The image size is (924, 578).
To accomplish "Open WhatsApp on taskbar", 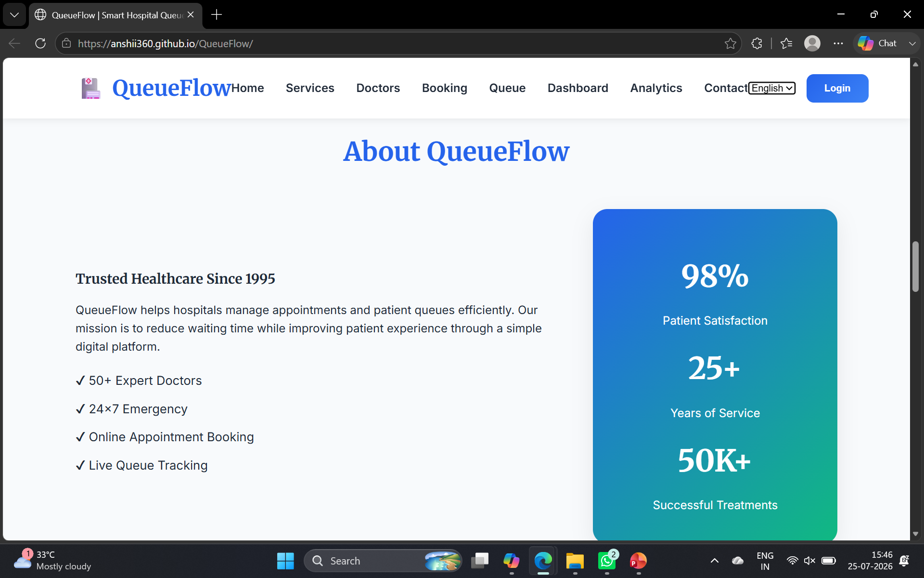I will pyautogui.click(x=607, y=561).
